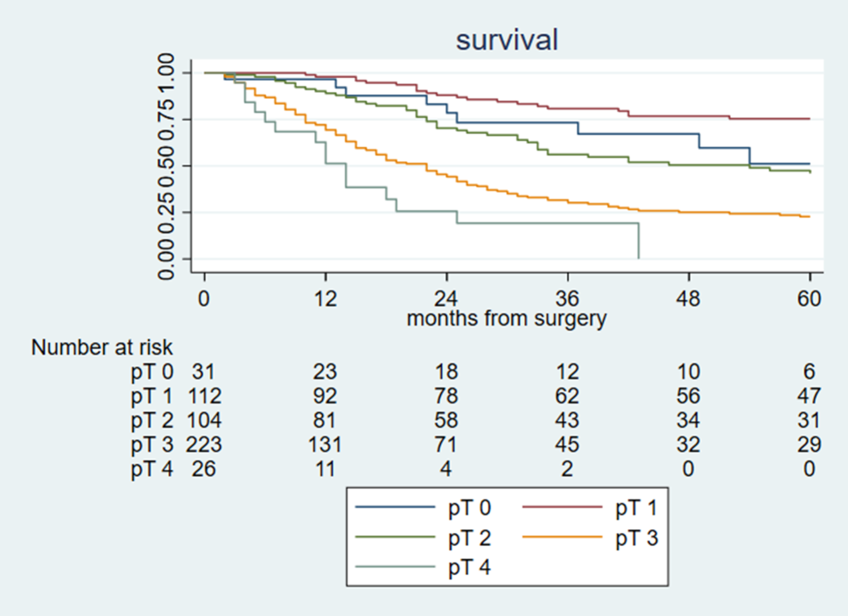The image size is (848, 616).
Task: Select the "pT 3" legend label text
Action: [634, 537]
